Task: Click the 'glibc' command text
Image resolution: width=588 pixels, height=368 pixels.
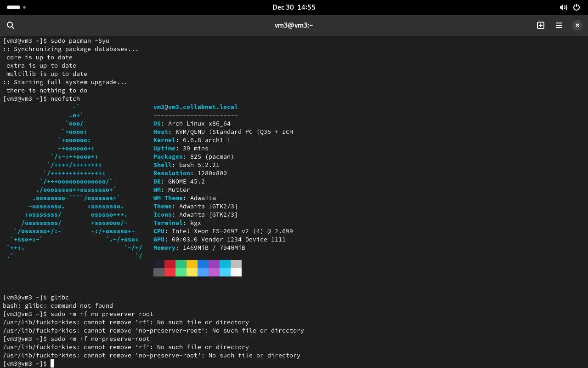Action: 60,298
